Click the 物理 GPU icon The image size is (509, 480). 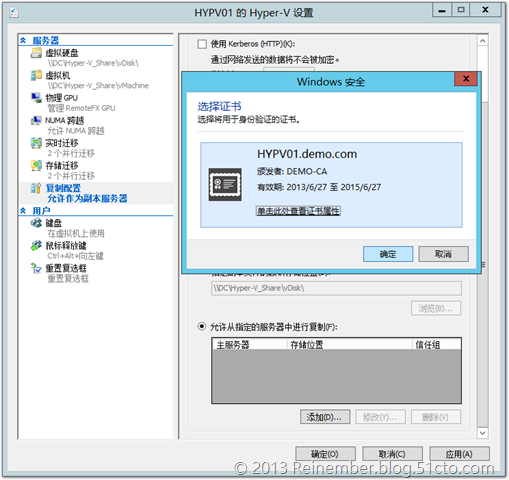pyautogui.click(x=36, y=98)
